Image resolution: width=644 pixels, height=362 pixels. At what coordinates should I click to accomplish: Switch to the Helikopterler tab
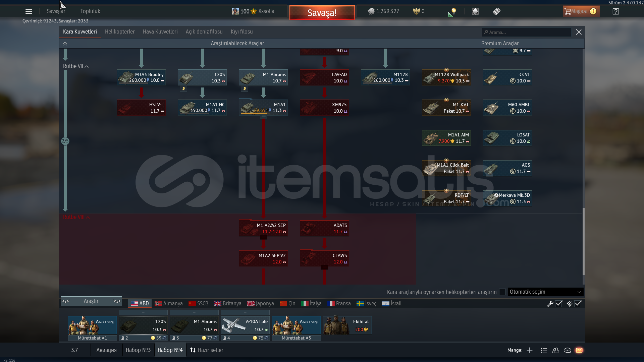click(x=120, y=32)
